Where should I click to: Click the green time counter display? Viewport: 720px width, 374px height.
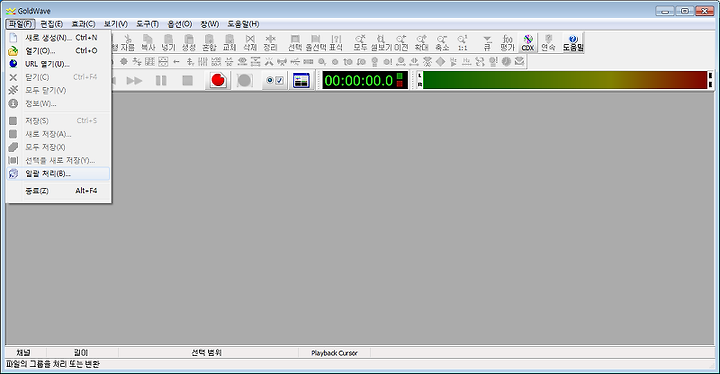[x=365, y=80]
